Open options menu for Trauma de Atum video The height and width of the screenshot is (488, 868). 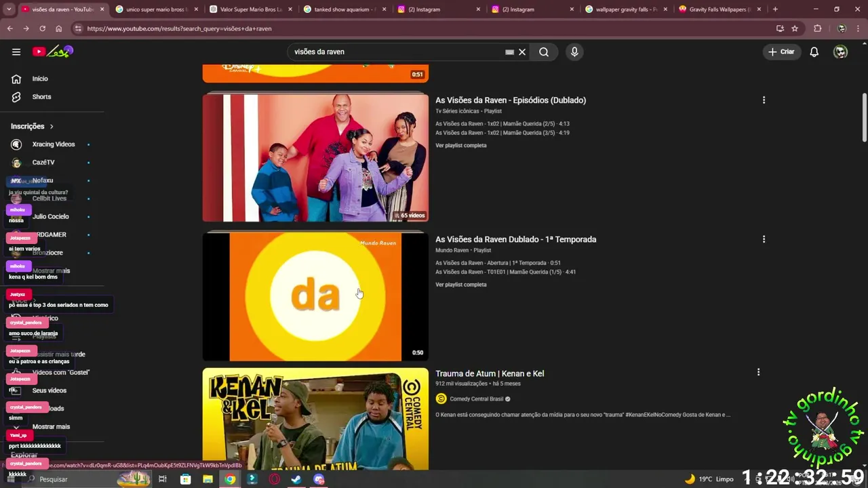pyautogui.click(x=758, y=372)
